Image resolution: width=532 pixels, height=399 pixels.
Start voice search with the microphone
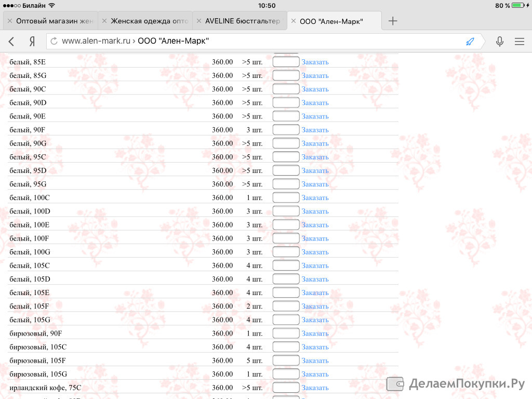[499, 42]
